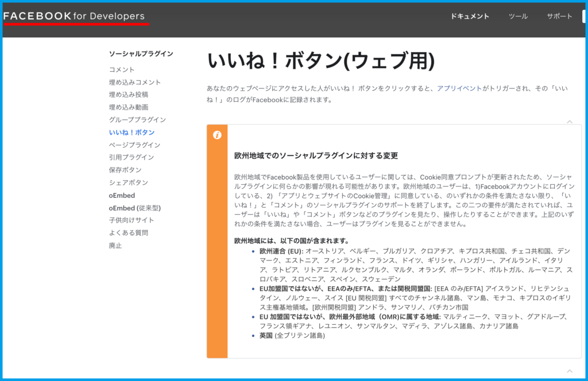
Task: Open the ドキュメント menu in header
Action: pos(470,16)
